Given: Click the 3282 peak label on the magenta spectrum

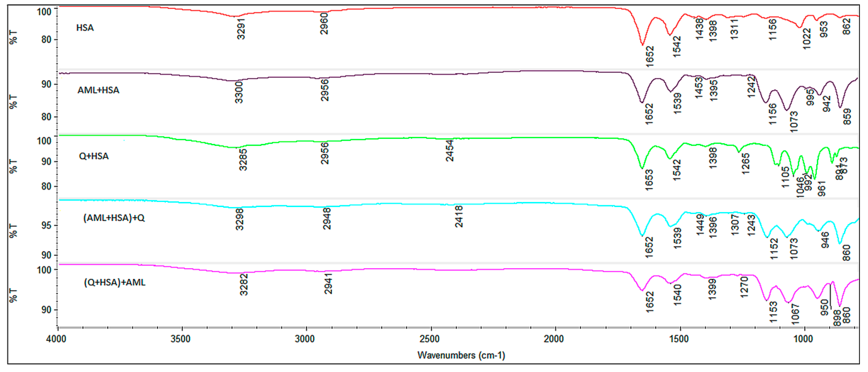Looking at the screenshot, I should 244,285.
